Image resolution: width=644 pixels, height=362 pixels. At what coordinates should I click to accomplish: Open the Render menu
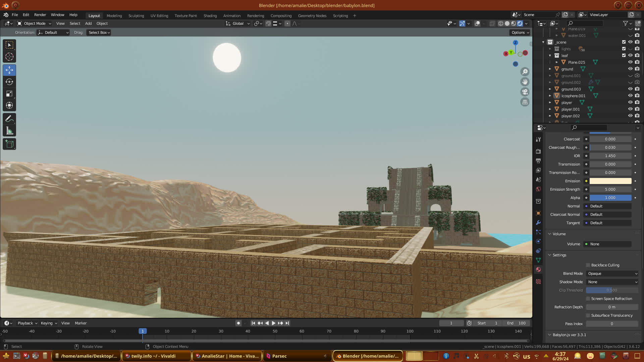(x=40, y=15)
